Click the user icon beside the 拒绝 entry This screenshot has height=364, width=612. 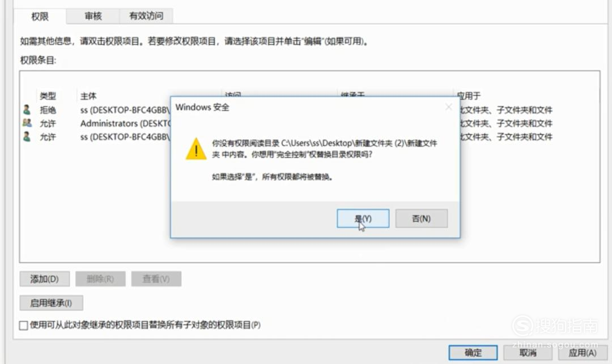tap(27, 110)
